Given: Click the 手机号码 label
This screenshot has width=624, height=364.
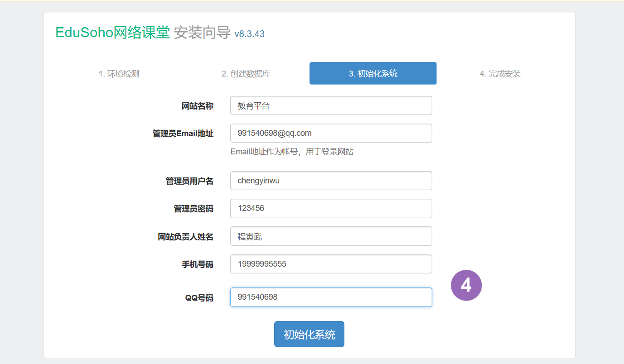Looking at the screenshot, I should point(197,264).
